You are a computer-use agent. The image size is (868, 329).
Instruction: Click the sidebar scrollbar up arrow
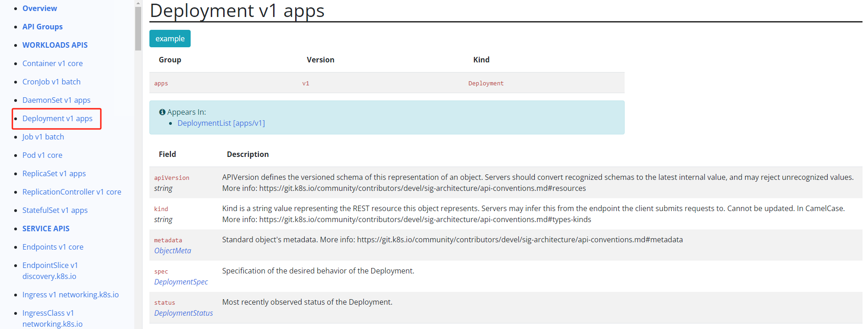click(138, 3)
